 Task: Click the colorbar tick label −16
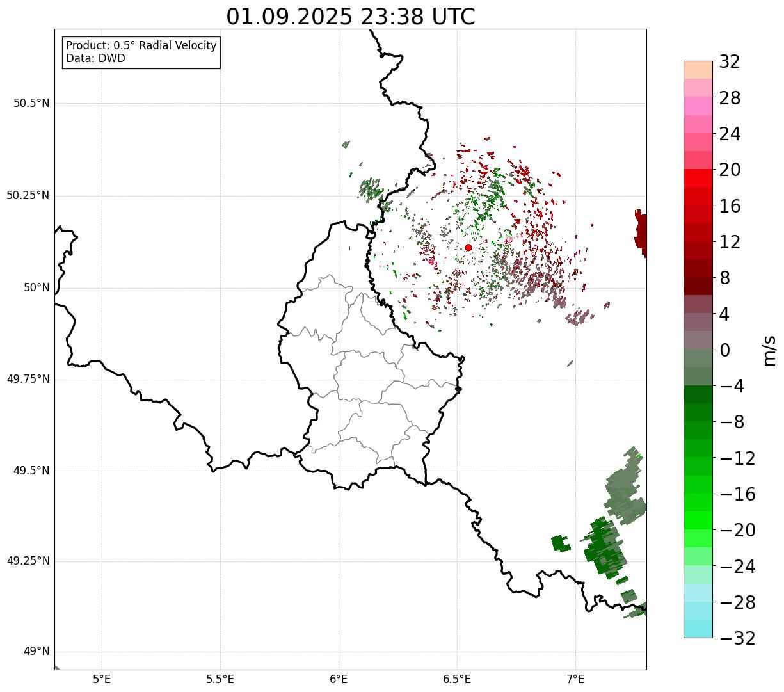point(737,494)
